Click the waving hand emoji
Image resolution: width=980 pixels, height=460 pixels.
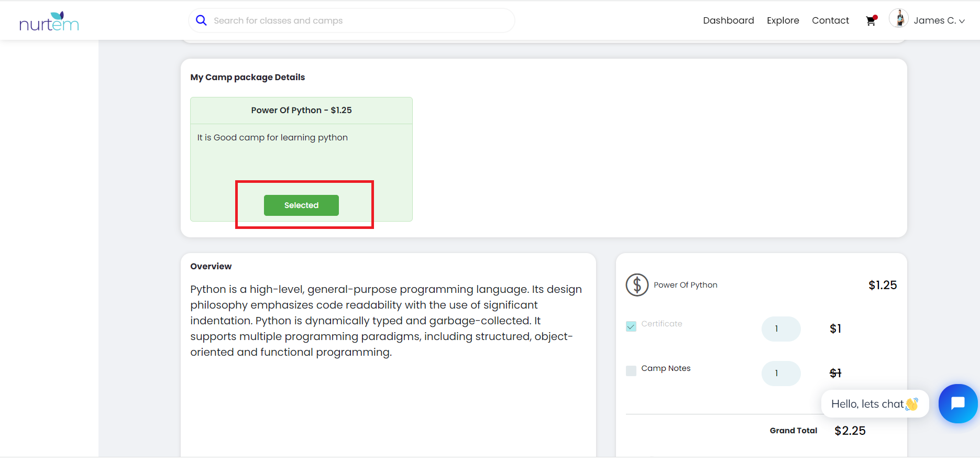911,404
